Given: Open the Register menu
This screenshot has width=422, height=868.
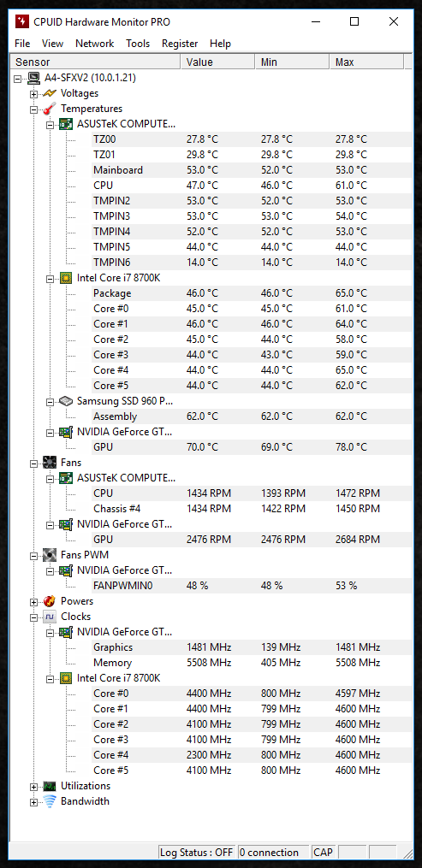Looking at the screenshot, I should 180,43.
